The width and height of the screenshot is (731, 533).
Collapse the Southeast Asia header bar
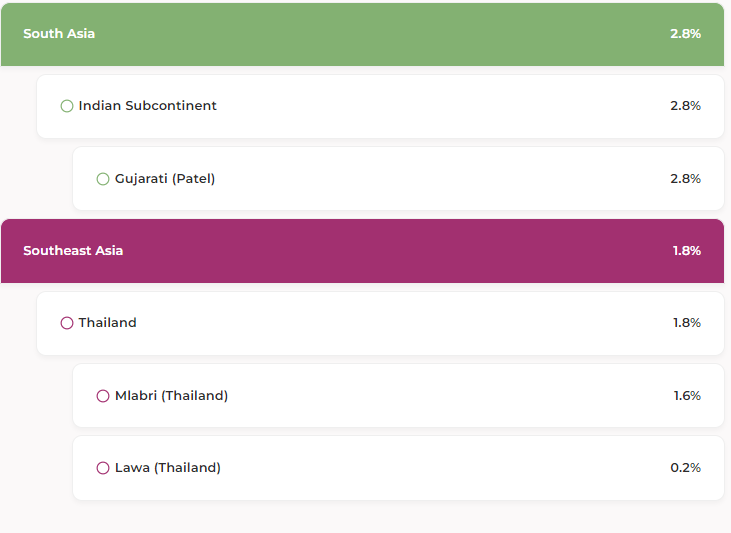pyautogui.click(x=361, y=251)
